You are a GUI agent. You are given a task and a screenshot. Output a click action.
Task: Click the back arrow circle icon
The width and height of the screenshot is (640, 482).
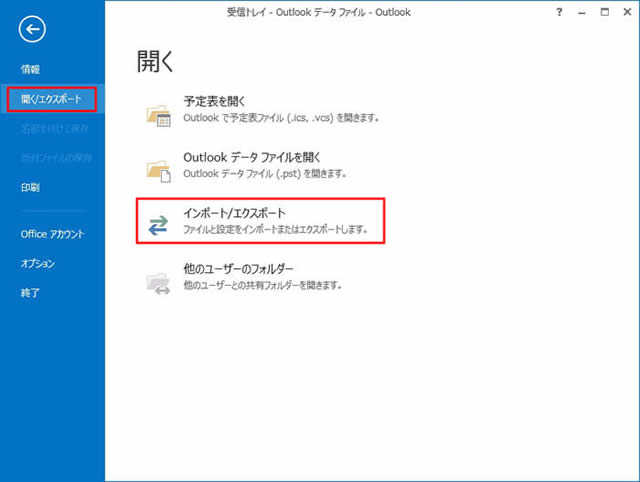point(32,29)
